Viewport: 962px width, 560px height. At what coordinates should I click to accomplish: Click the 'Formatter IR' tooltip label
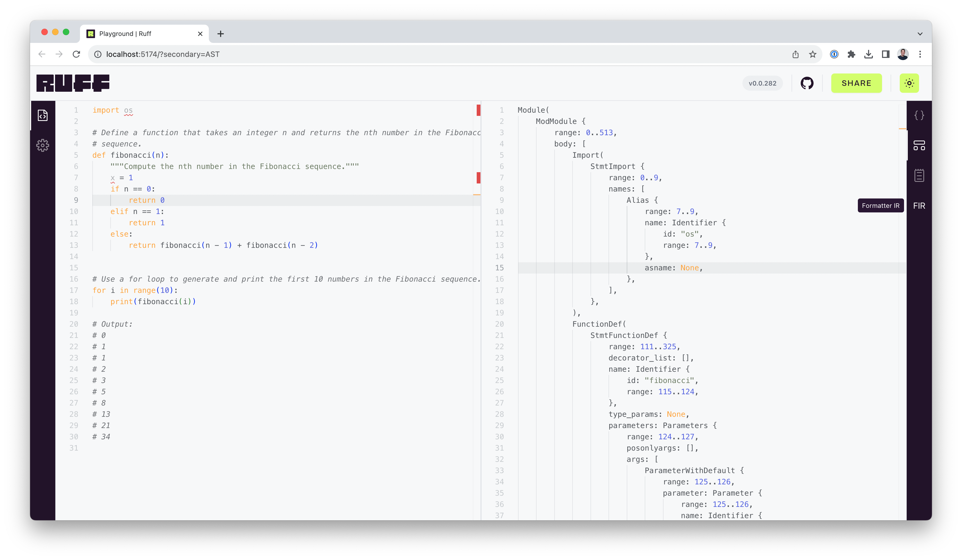[x=880, y=206]
